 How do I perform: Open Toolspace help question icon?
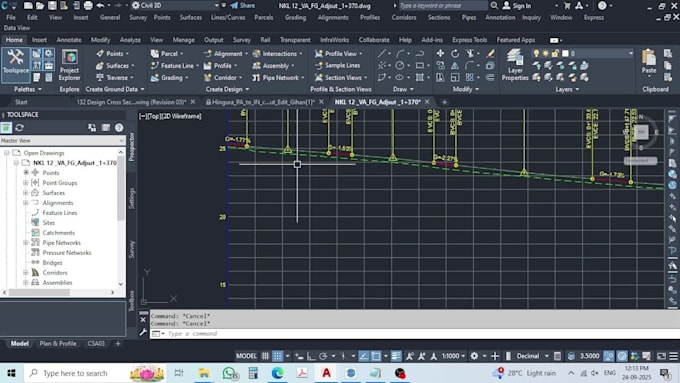point(119,128)
